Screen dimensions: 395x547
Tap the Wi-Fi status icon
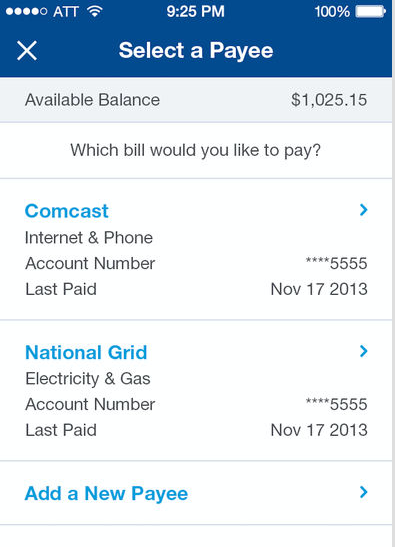[x=95, y=11]
